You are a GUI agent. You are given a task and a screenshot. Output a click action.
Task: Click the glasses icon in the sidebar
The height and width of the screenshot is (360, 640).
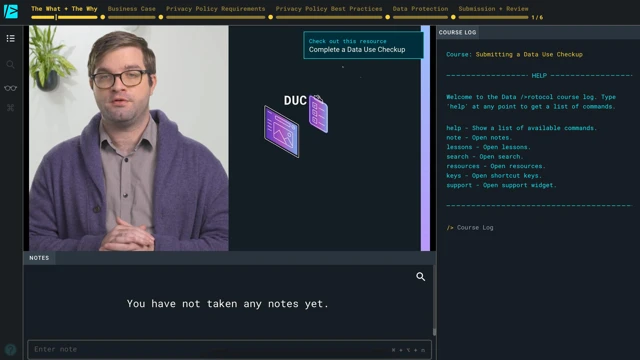click(x=11, y=88)
